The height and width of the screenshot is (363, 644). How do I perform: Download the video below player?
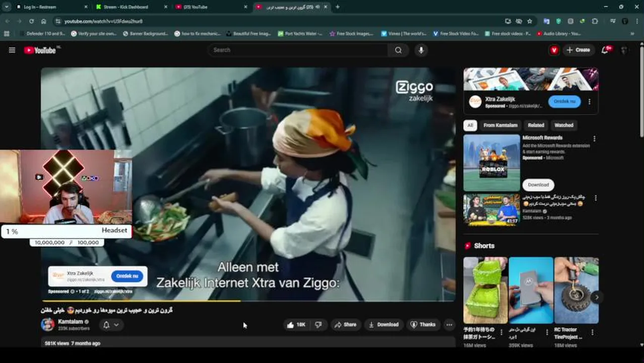tap(383, 325)
